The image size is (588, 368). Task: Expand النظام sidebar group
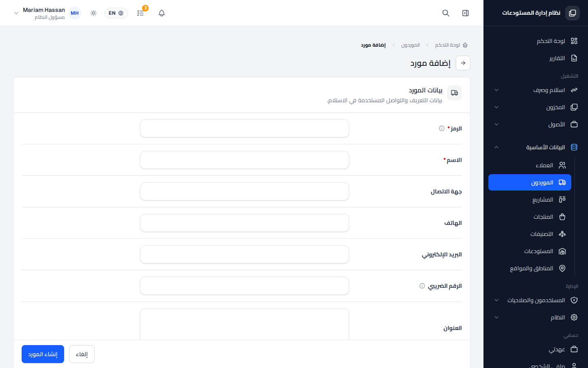pyautogui.click(x=536, y=317)
